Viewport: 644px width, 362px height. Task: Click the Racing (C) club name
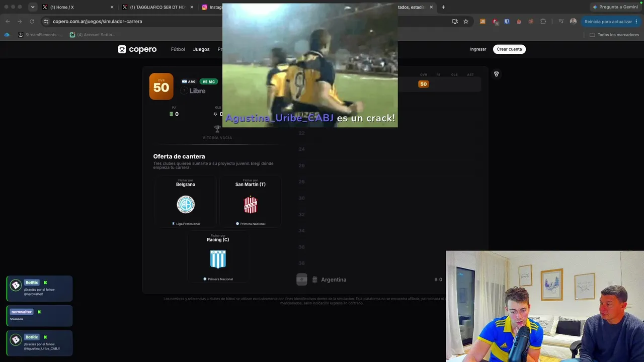(x=218, y=240)
